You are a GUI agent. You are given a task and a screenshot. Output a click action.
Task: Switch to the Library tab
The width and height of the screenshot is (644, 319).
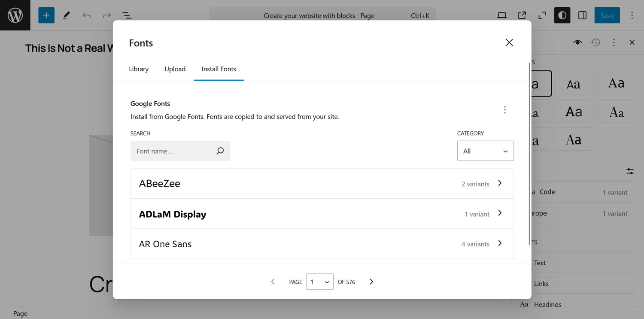[139, 69]
